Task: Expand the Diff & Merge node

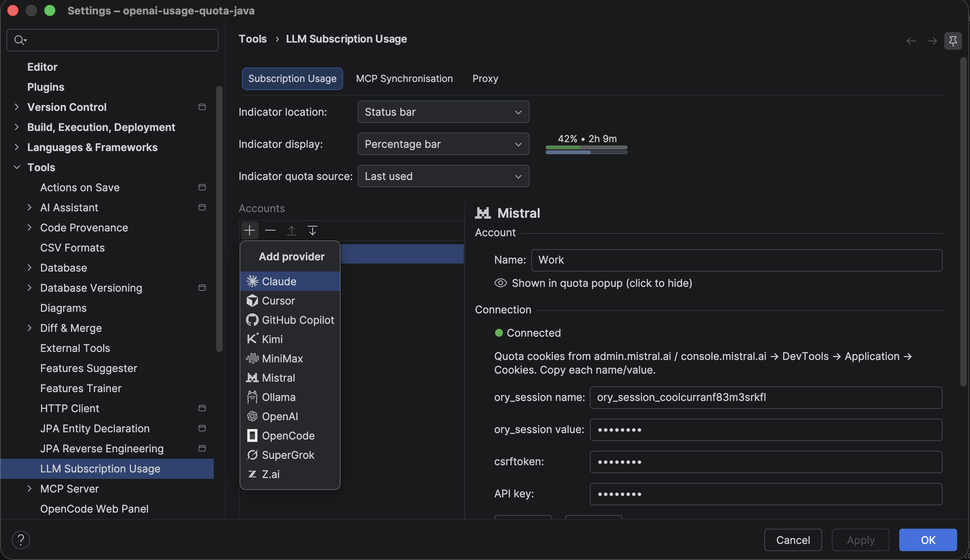Action: point(29,328)
